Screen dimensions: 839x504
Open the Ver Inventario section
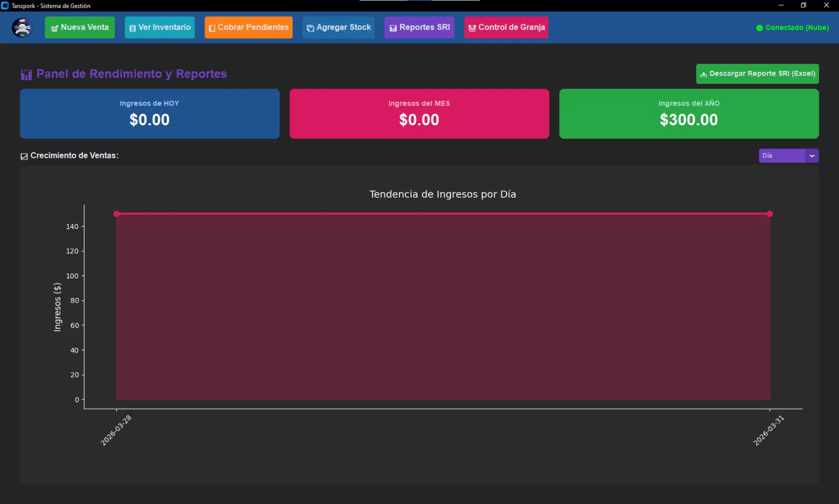pyautogui.click(x=159, y=27)
